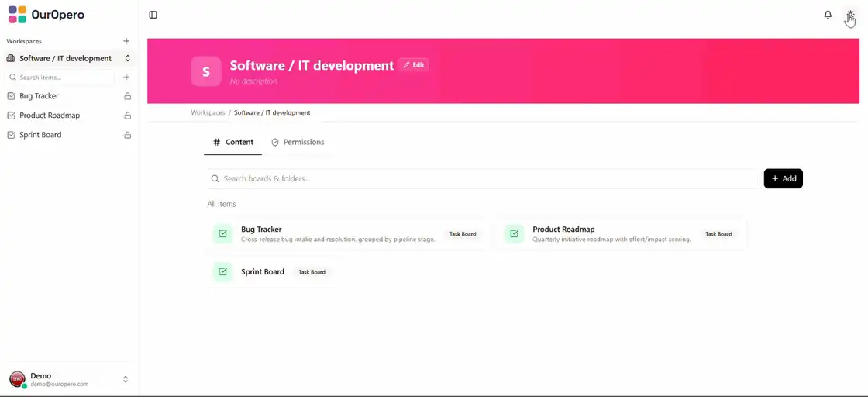
Task: Open the Bug Tracker board card
Action: (x=346, y=234)
